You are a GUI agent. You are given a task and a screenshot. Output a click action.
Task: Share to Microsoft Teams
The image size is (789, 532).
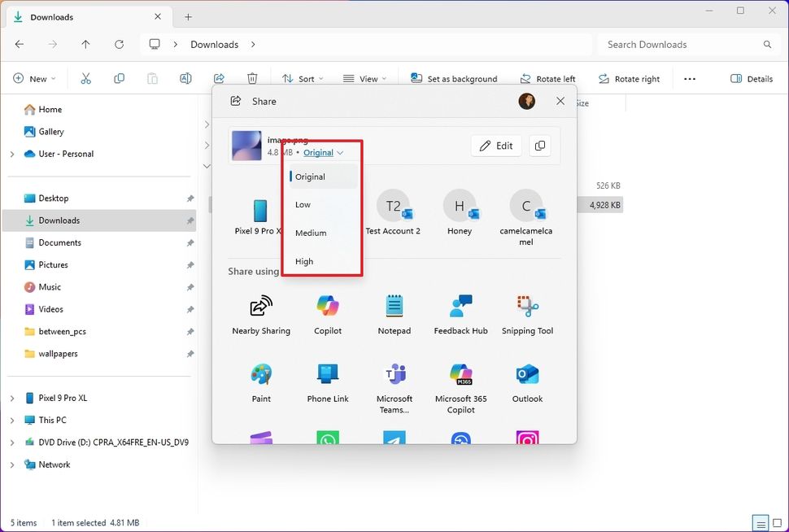[394, 382]
